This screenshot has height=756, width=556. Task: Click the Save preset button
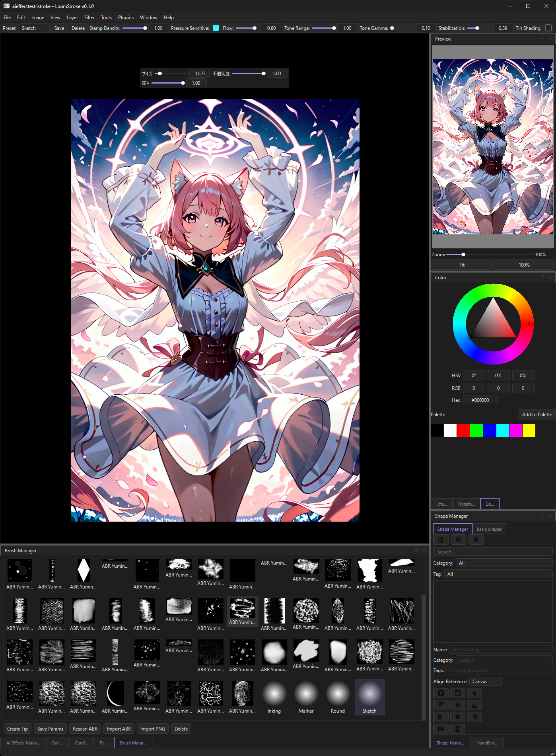(59, 28)
